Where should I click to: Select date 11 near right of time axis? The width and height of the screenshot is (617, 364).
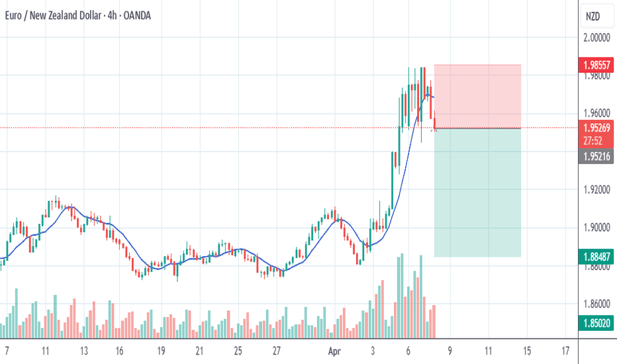(x=489, y=351)
